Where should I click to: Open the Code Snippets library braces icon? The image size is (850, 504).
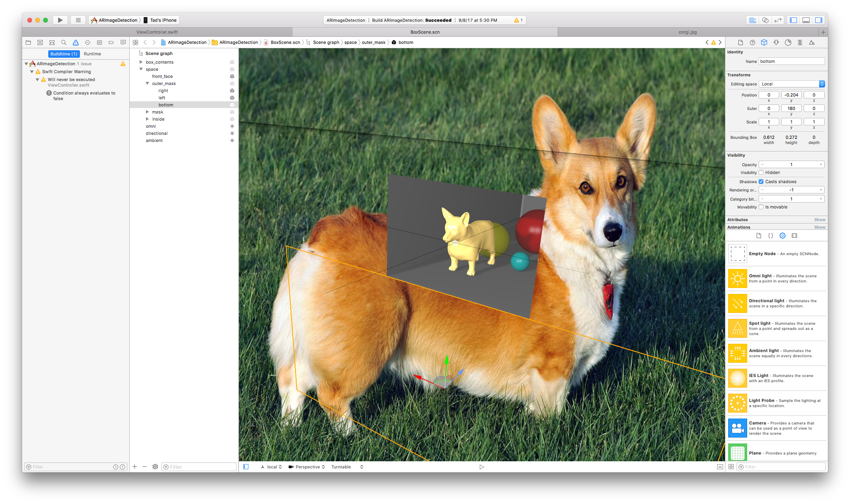point(770,235)
